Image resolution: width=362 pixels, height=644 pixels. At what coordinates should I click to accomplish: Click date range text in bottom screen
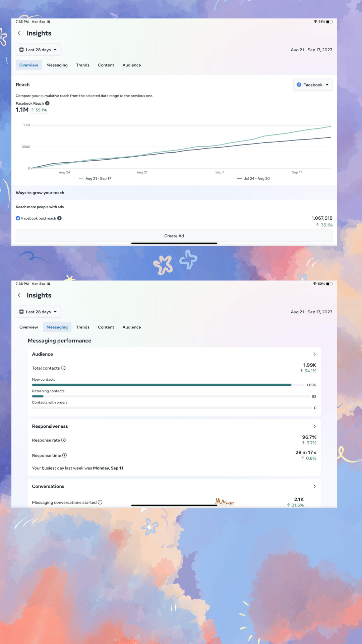(x=311, y=312)
